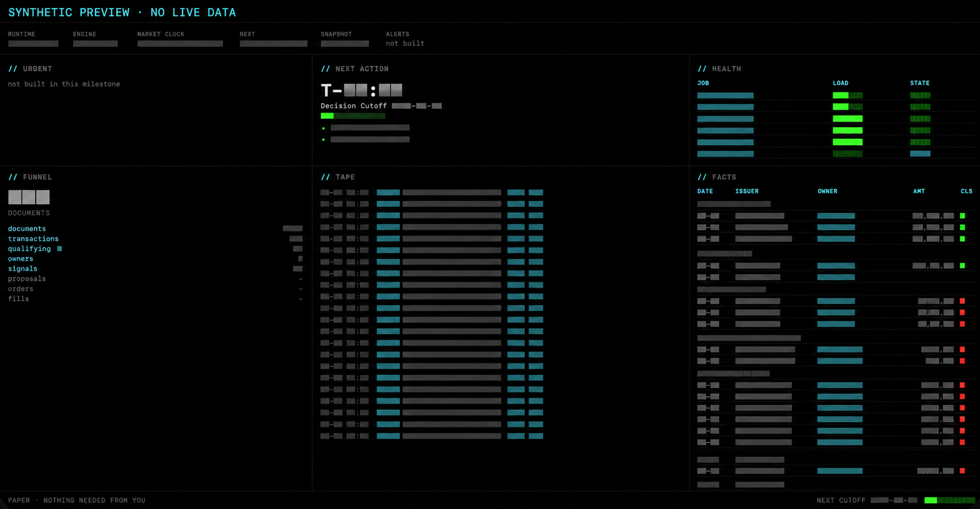This screenshot has height=509, width=980.
Task: Sort facts table by OWNER header
Action: click(827, 191)
